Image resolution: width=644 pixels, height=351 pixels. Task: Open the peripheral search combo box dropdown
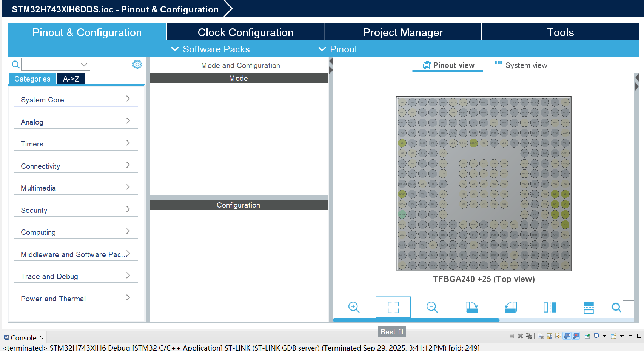[x=84, y=65]
